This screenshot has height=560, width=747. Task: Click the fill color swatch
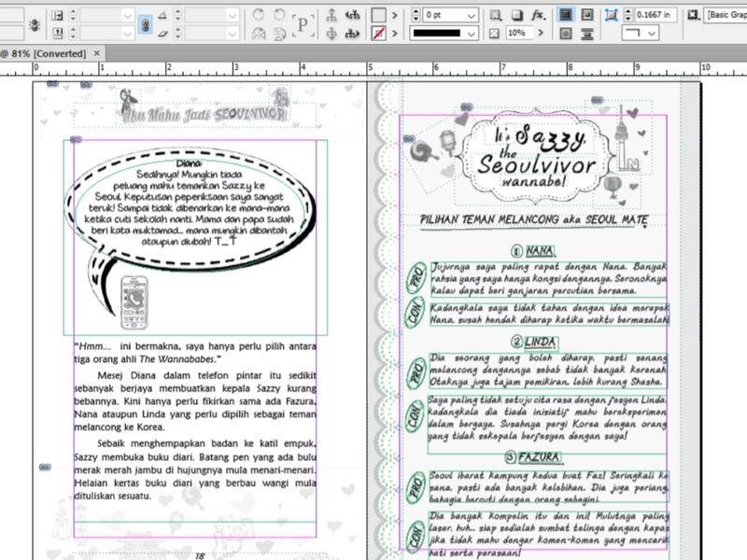379,15
